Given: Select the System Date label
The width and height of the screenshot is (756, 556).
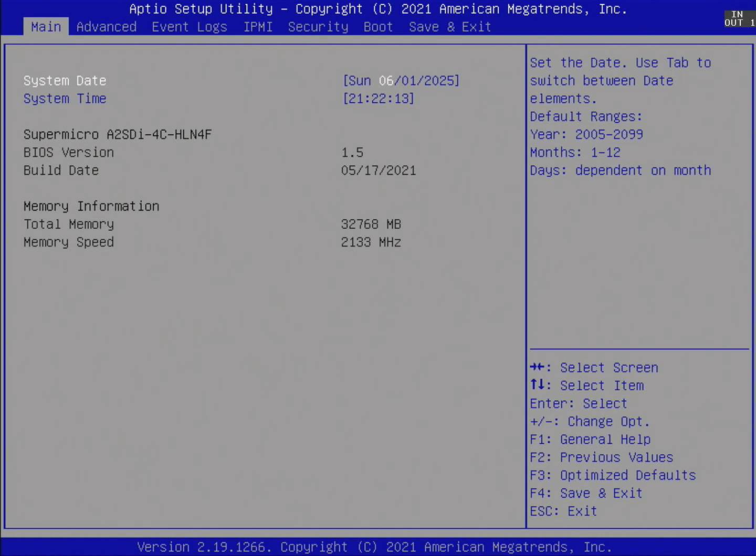Looking at the screenshot, I should [65, 81].
